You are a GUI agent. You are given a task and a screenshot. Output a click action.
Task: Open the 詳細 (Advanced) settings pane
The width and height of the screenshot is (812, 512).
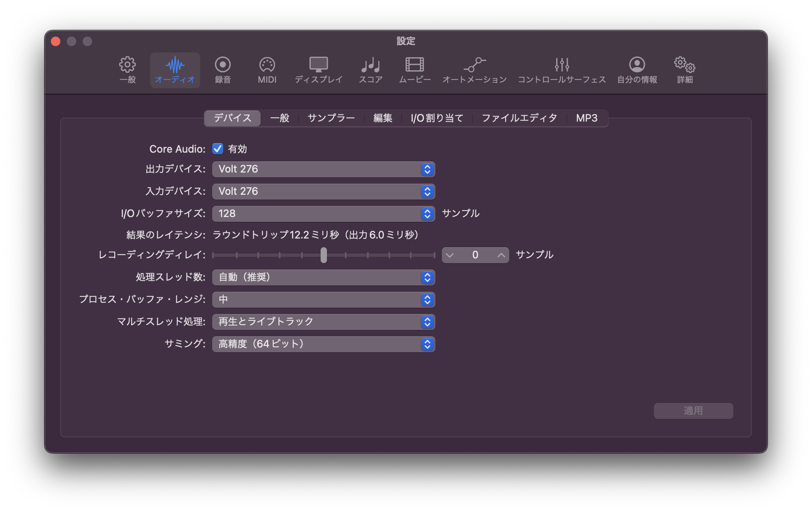point(684,70)
